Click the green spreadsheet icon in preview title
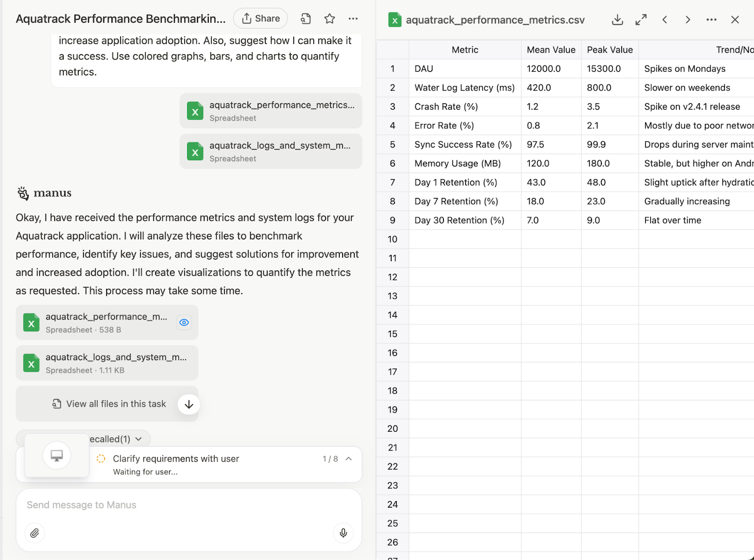The image size is (754, 560). [x=395, y=20]
